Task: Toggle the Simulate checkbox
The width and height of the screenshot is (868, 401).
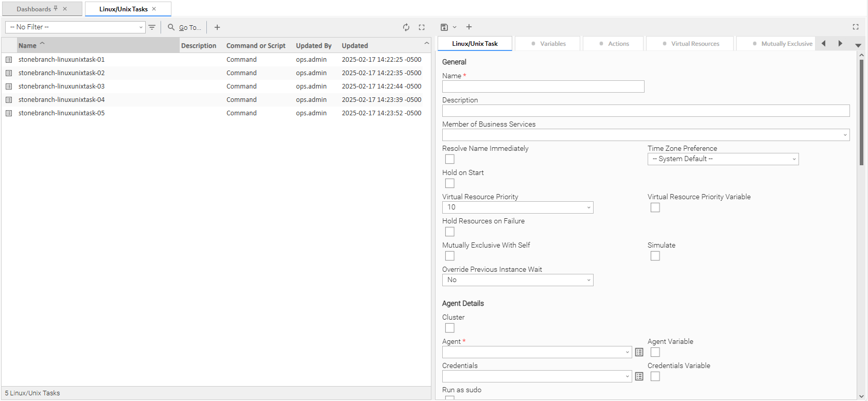Action: (655, 256)
